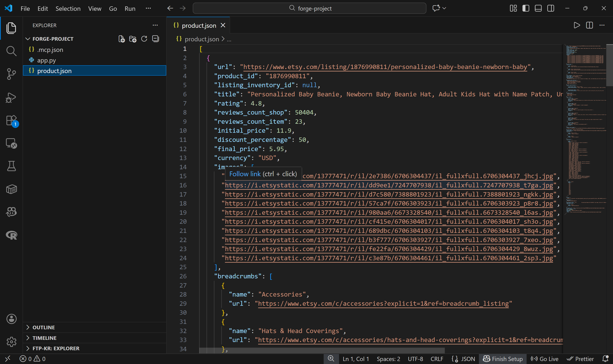Toggle the primary side bar
613x364 pixels.
coord(526,8)
